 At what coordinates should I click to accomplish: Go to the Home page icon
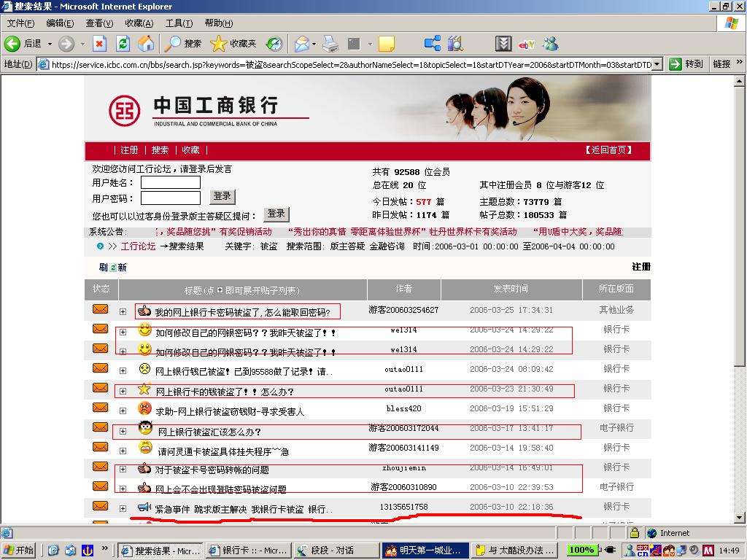click(x=146, y=44)
